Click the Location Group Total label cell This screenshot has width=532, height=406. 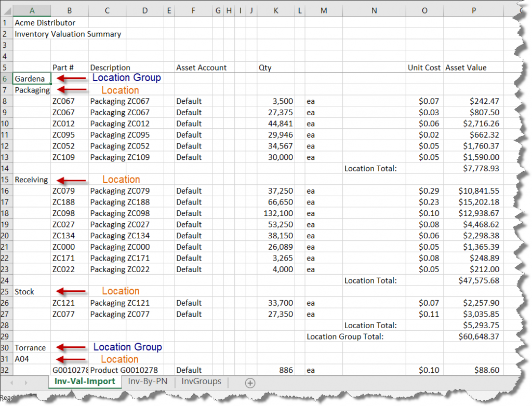coord(373,336)
